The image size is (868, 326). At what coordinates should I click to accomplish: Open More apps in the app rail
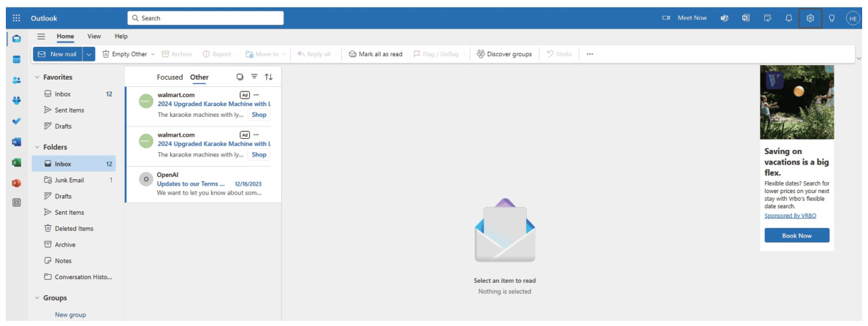[17, 203]
